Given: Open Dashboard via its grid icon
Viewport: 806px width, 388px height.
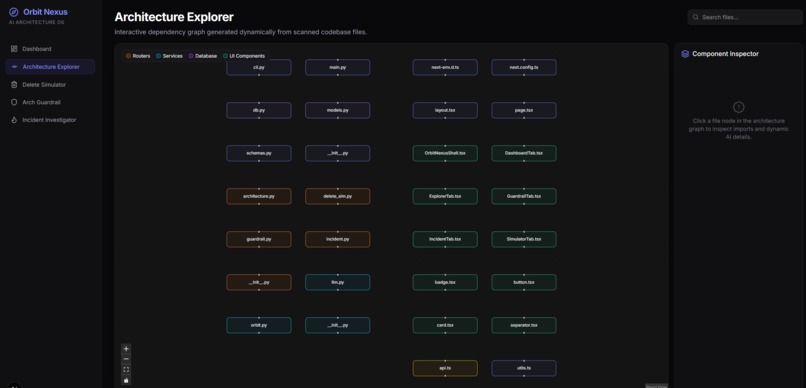Looking at the screenshot, I should point(14,49).
